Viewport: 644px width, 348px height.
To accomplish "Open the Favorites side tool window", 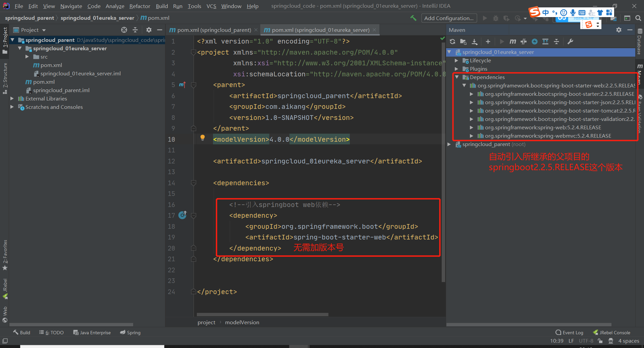I will (5, 255).
